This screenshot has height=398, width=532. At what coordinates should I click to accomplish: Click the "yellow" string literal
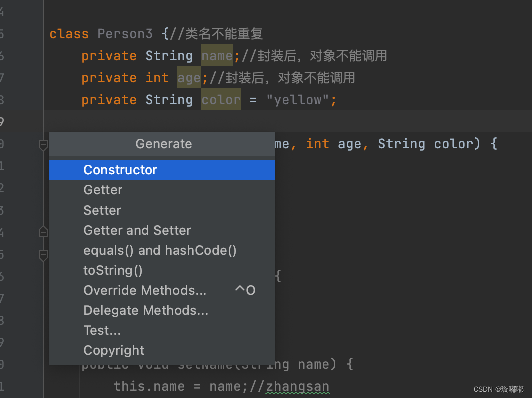click(299, 100)
